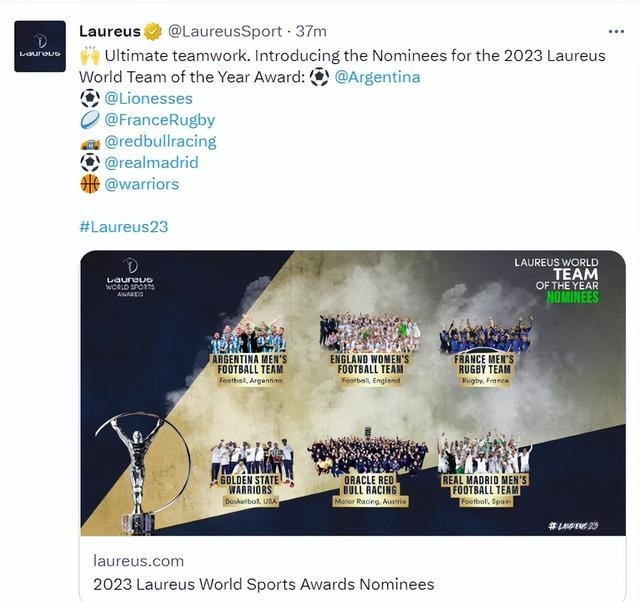Open the Team of the Year nominees image
The height and width of the screenshot is (602, 640).
point(353,393)
